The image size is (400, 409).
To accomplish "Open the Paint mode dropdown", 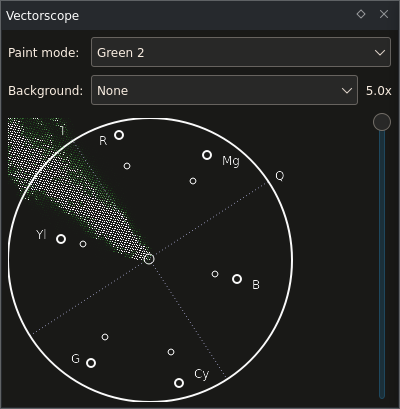I will click(241, 52).
